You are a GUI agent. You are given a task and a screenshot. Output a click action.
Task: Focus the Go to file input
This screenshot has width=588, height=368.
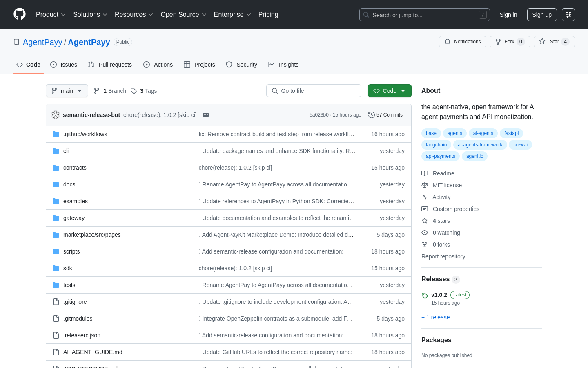point(314,91)
